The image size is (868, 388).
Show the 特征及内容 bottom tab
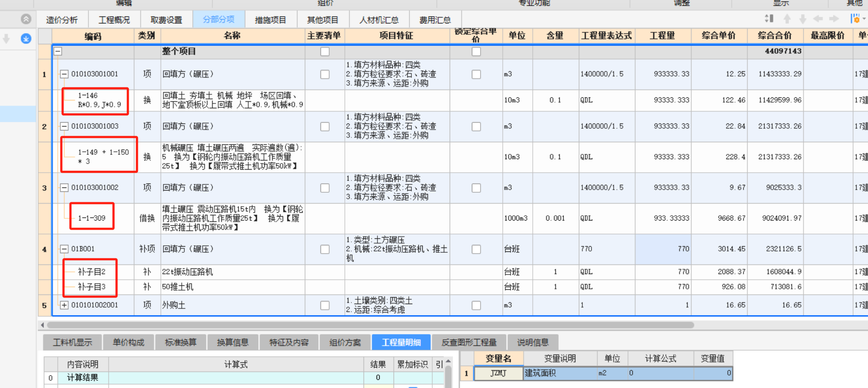tap(289, 342)
